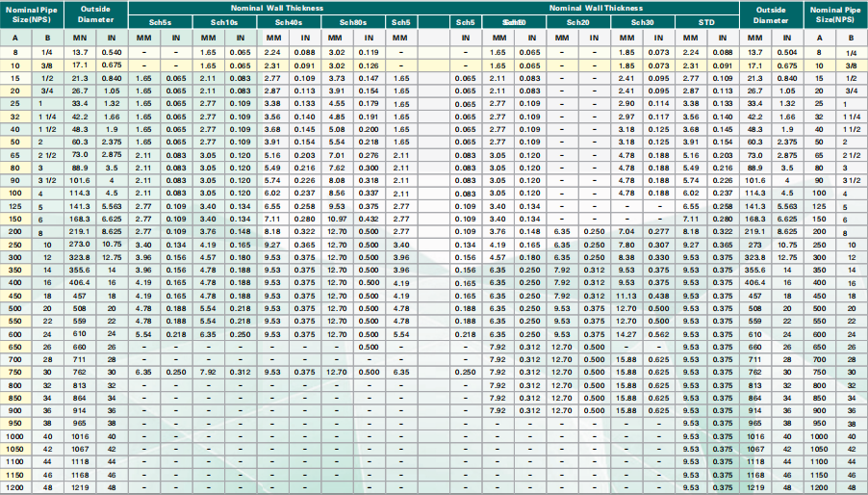Viewport: 868px width, 495px height.
Task: Click the Sch30 column header
Action: point(642,20)
